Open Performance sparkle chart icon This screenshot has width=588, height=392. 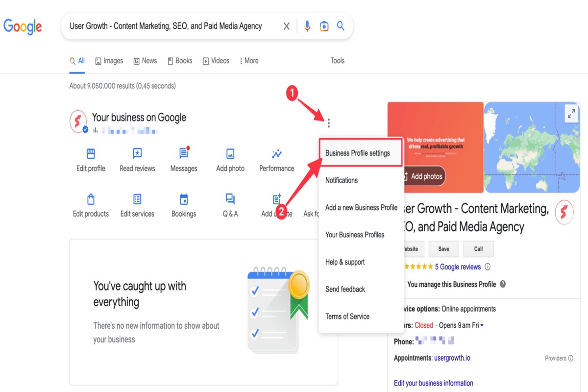(277, 154)
